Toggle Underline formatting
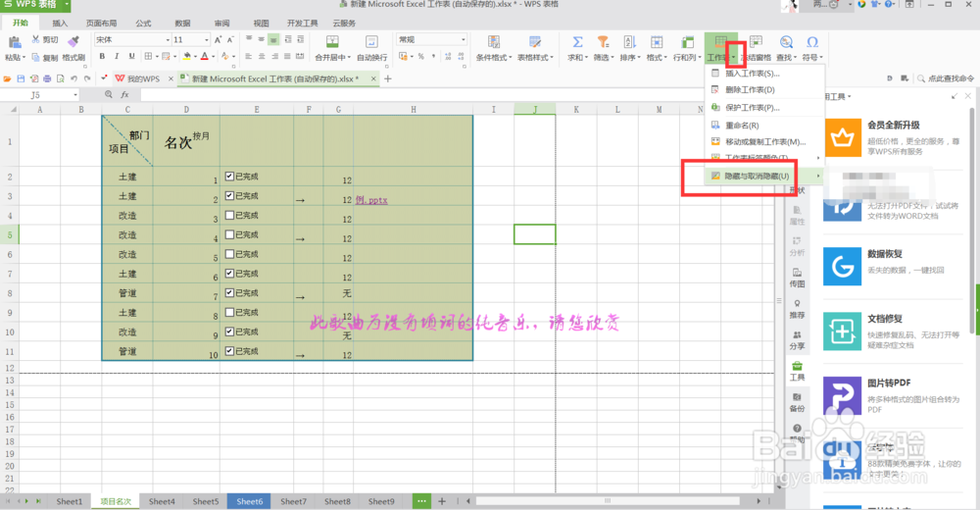 131,56
